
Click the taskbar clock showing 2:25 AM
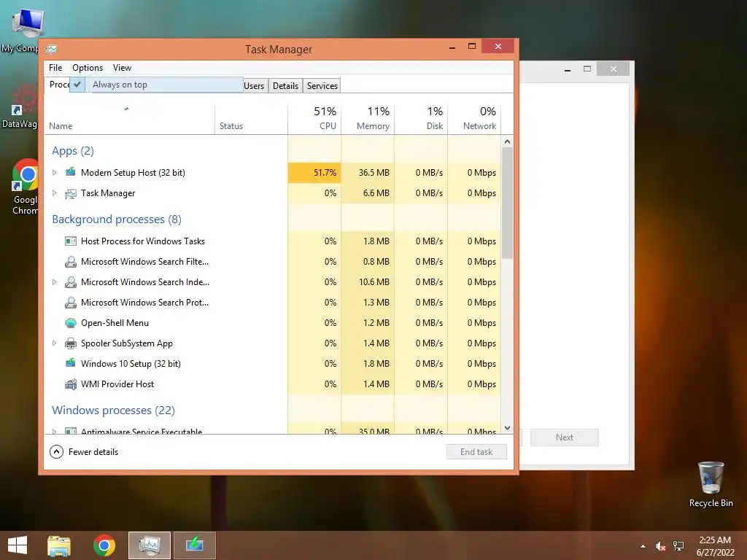715,545
